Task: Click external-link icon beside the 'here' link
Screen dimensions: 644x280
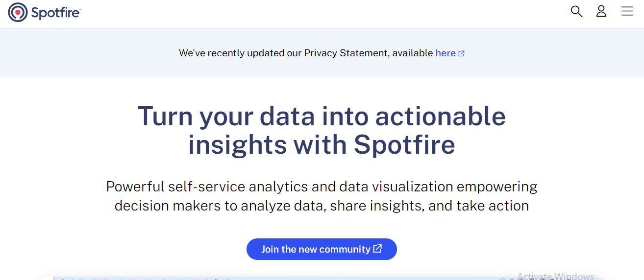Action: coord(461,53)
